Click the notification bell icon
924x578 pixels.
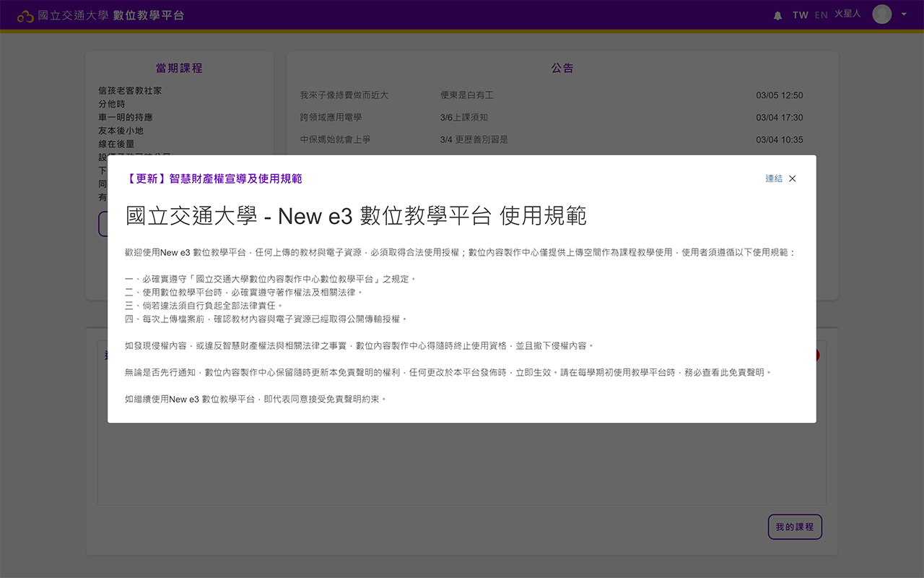coord(777,15)
